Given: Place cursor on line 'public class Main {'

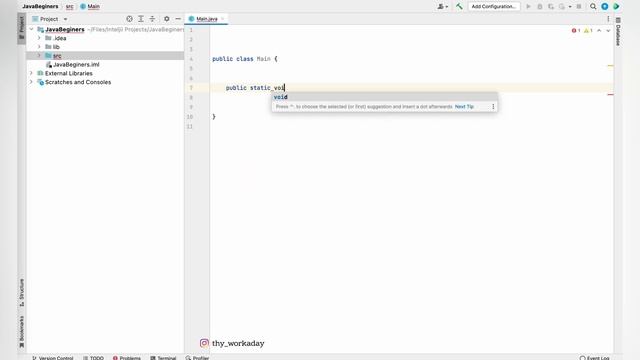Looking at the screenshot, I should 245,59.
